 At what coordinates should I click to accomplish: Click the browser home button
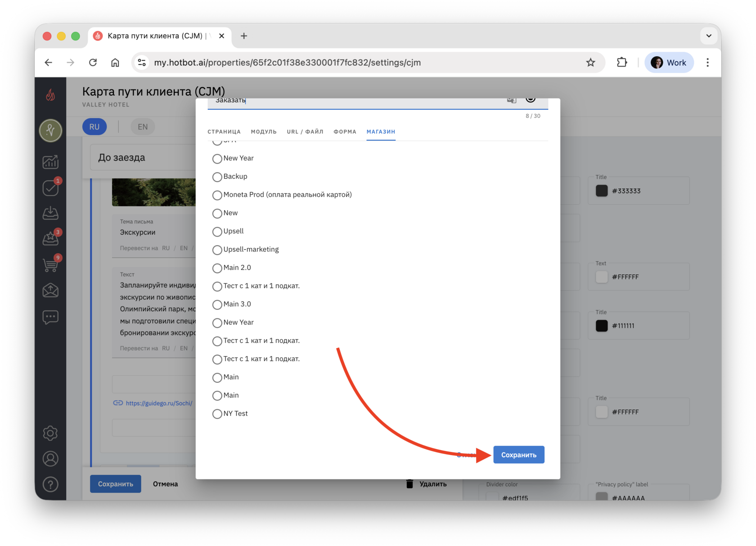[x=115, y=63]
